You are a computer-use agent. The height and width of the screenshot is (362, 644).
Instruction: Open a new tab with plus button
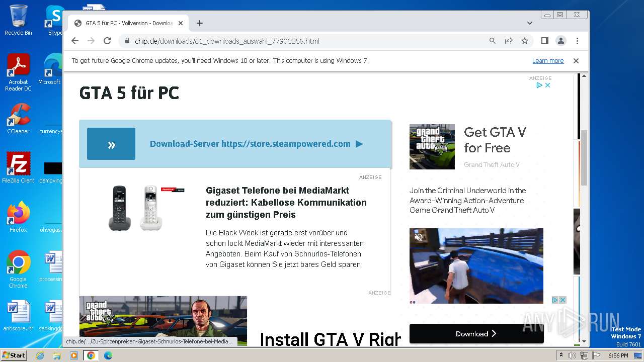pos(200,23)
